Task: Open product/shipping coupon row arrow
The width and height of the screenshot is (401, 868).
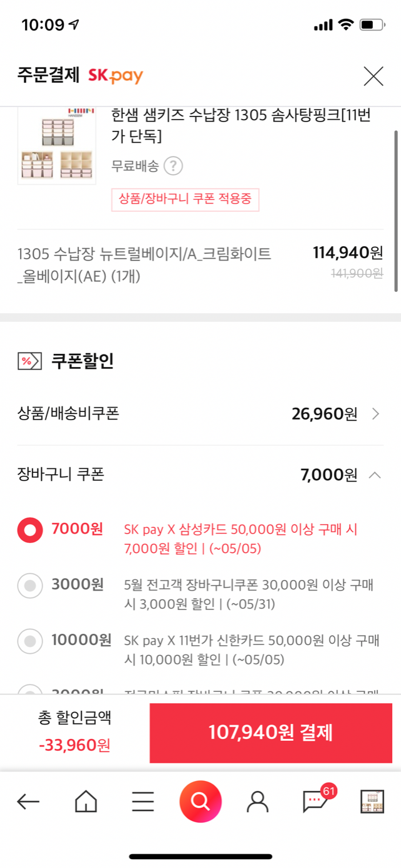Action: tap(375, 414)
